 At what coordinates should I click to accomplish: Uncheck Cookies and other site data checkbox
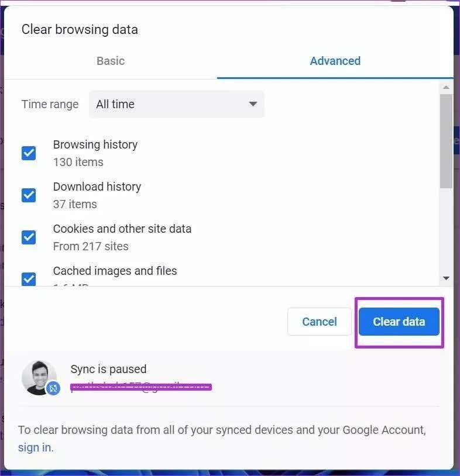pos(29,237)
